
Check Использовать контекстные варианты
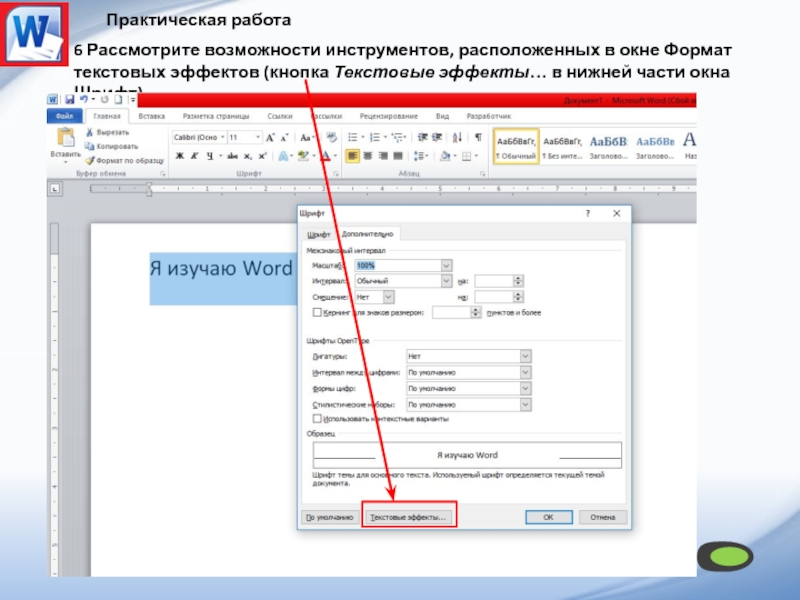pyautogui.click(x=317, y=419)
